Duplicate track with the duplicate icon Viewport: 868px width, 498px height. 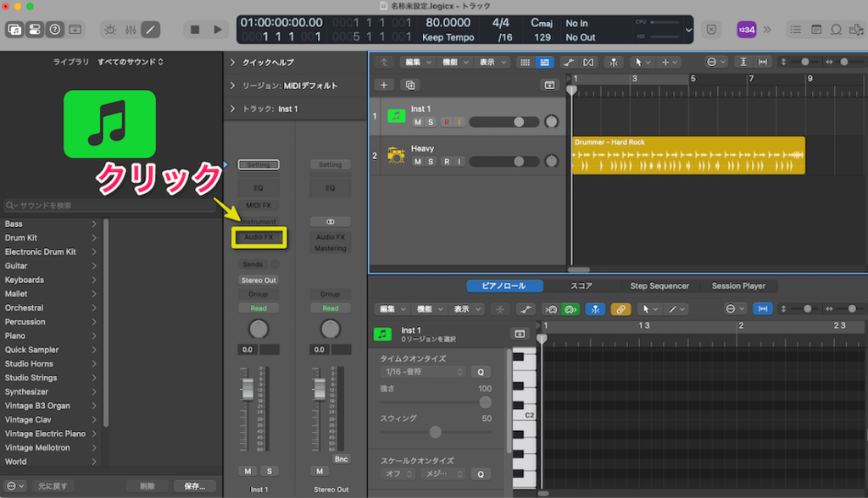(410, 86)
